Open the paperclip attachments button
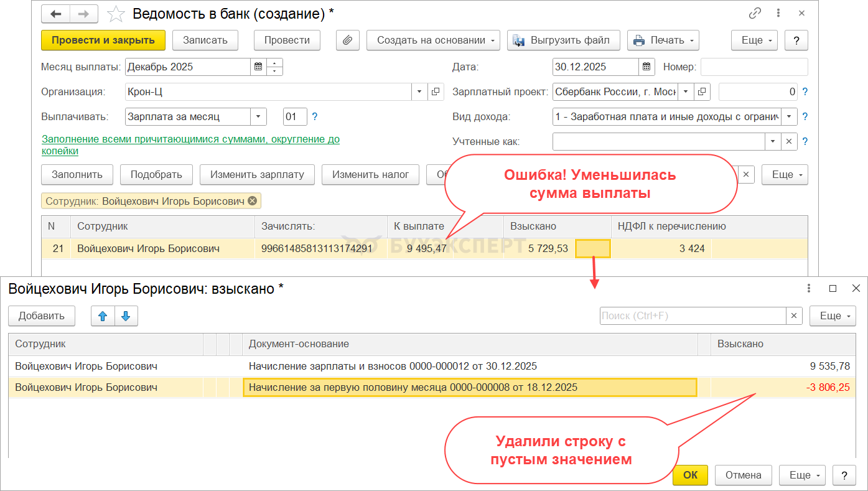Viewport: 868px width, 491px height. pos(348,40)
